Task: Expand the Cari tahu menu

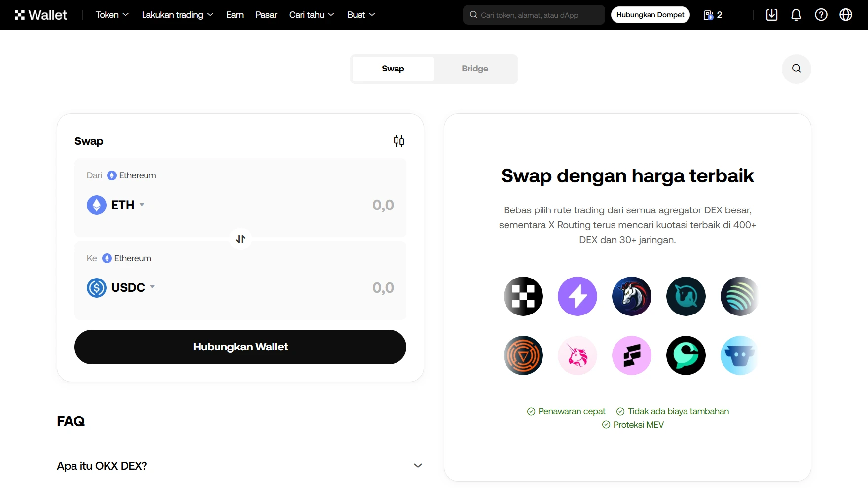Action: pyautogui.click(x=312, y=15)
